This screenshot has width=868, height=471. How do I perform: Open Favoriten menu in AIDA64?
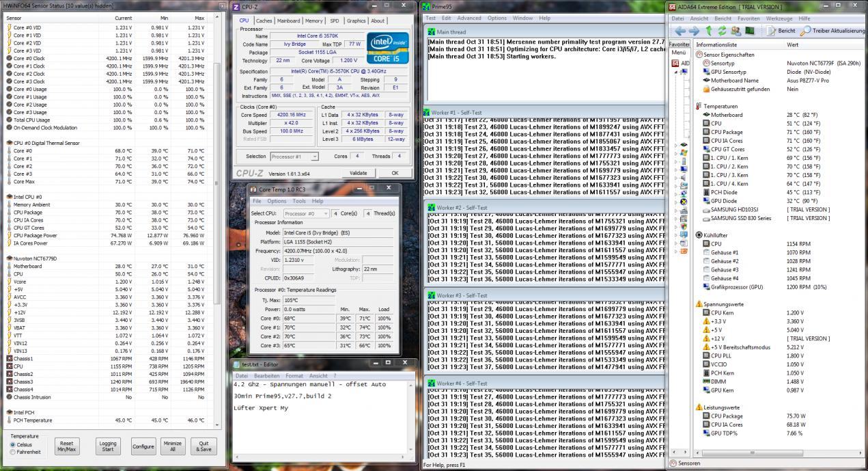point(748,18)
